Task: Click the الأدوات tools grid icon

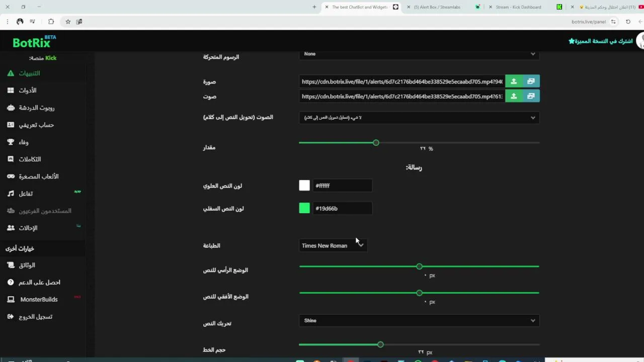Action: [11, 90]
